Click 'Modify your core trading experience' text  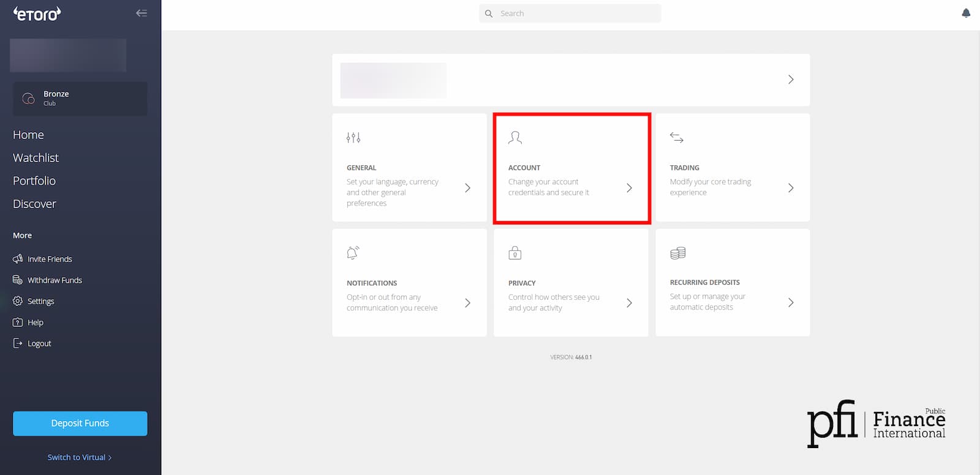(x=710, y=187)
